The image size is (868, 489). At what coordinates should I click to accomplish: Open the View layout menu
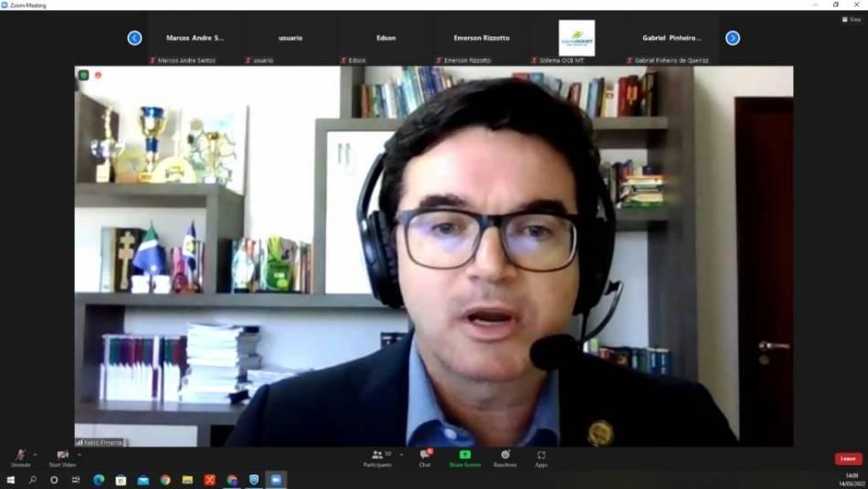tap(852, 19)
